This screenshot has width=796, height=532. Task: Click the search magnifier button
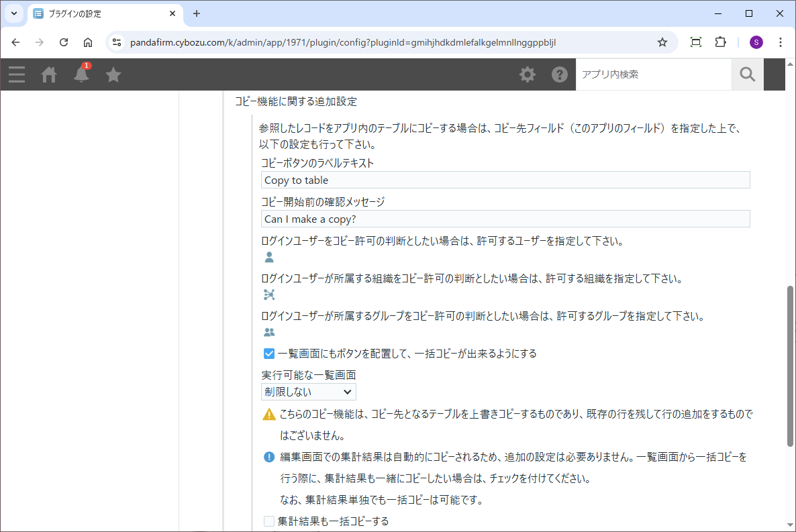[747, 74]
